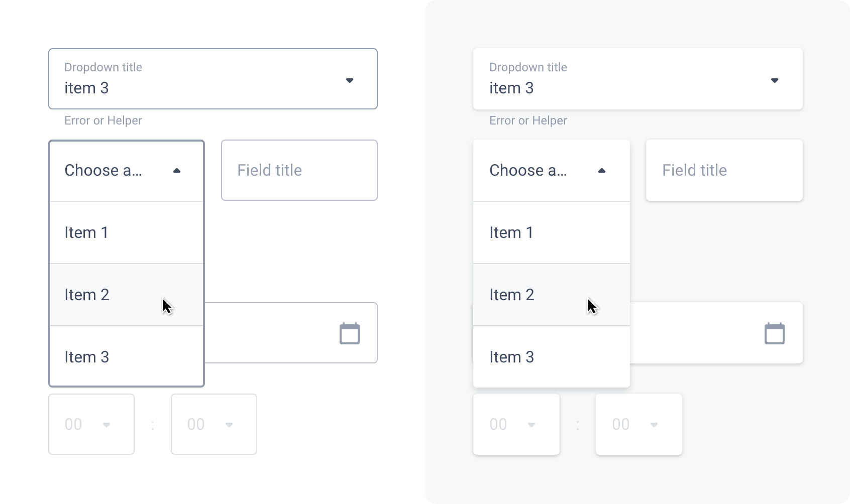Click the left 'Field title' input box
The image size is (850, 504).
pyautogui.click(x=299, y=170)
